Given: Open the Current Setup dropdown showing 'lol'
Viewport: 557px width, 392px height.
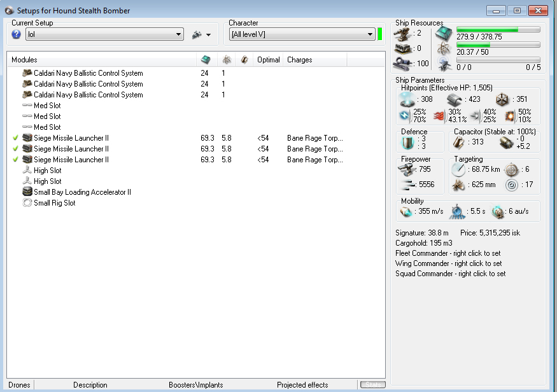Looking at the screenshot, I should (x=104, y=34).
